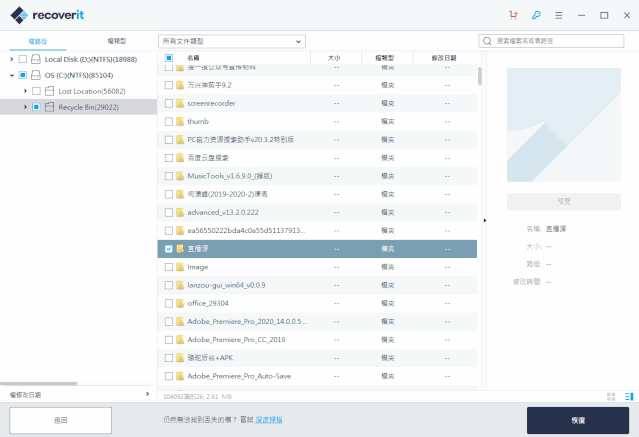Select the ea56550222bda4c0a55d51137913 row

[317, 230]
